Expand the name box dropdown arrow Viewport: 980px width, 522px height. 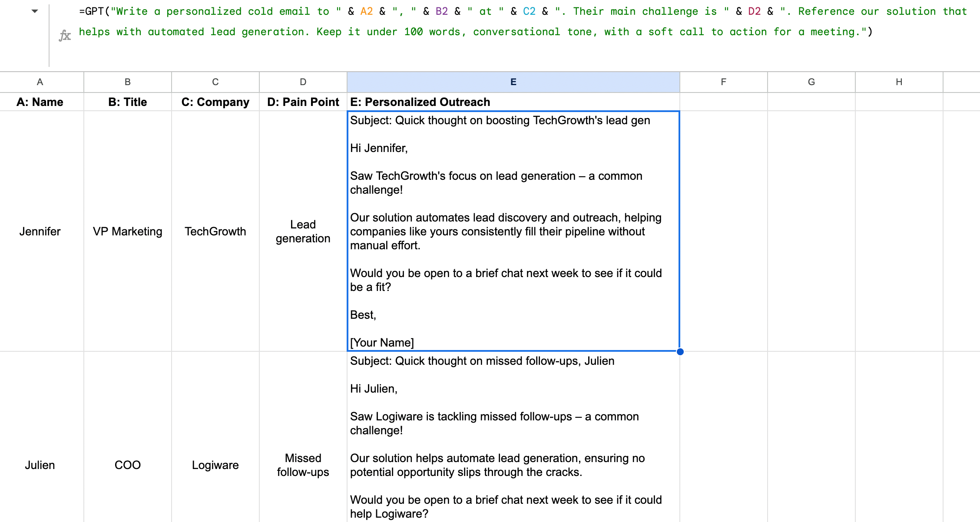click(x=35, y=11)
